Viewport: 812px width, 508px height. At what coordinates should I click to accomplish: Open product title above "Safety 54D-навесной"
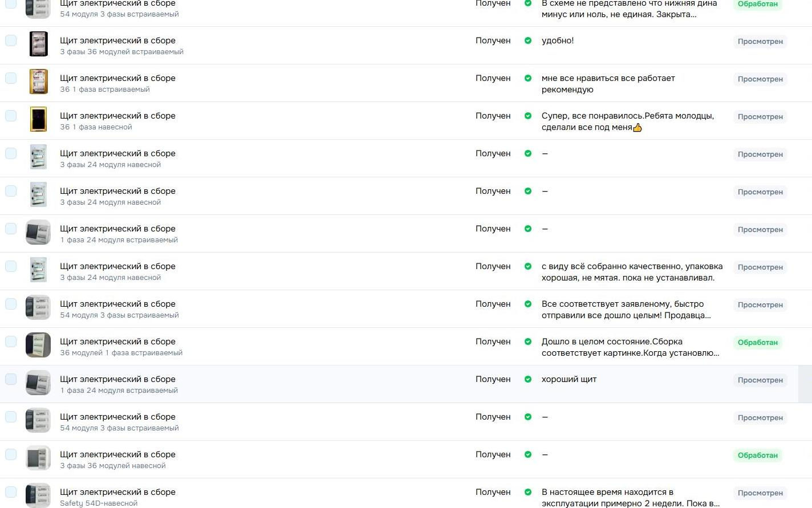coord(117,492)
